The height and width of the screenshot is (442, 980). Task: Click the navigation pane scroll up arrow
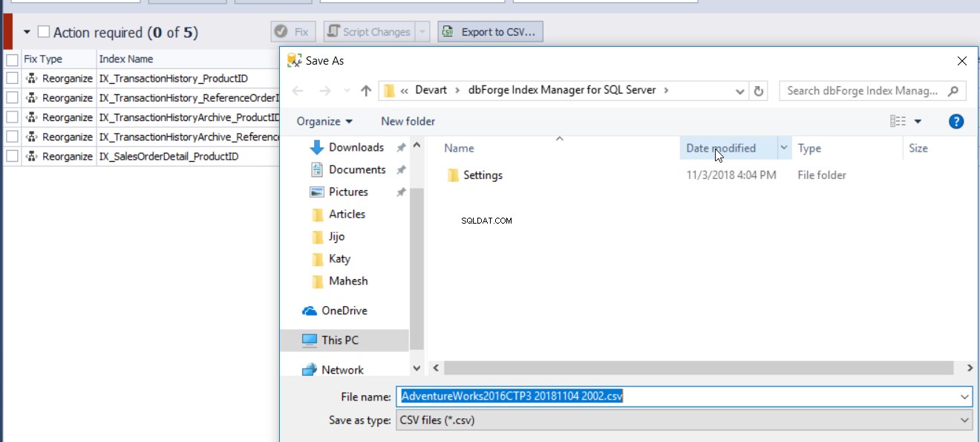(x=416, y=145)
